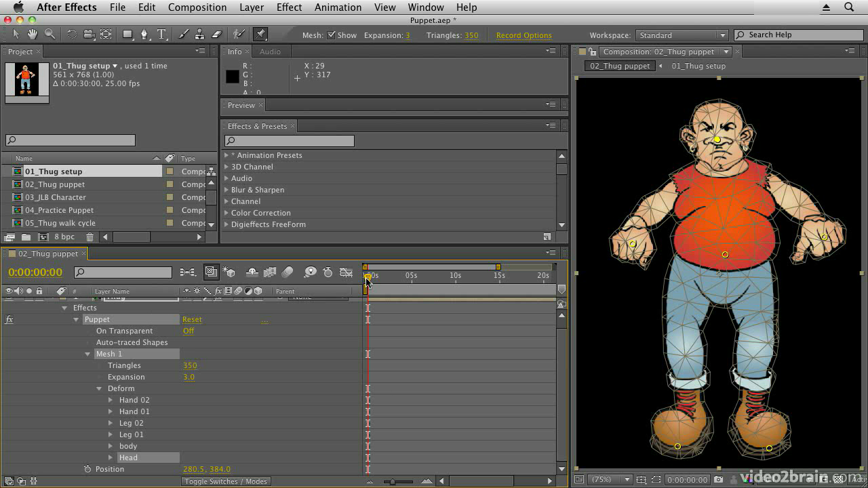This screenshot has height=488, width=868.
Task: Select the Pen tool
Action: [x=144, y=34]
